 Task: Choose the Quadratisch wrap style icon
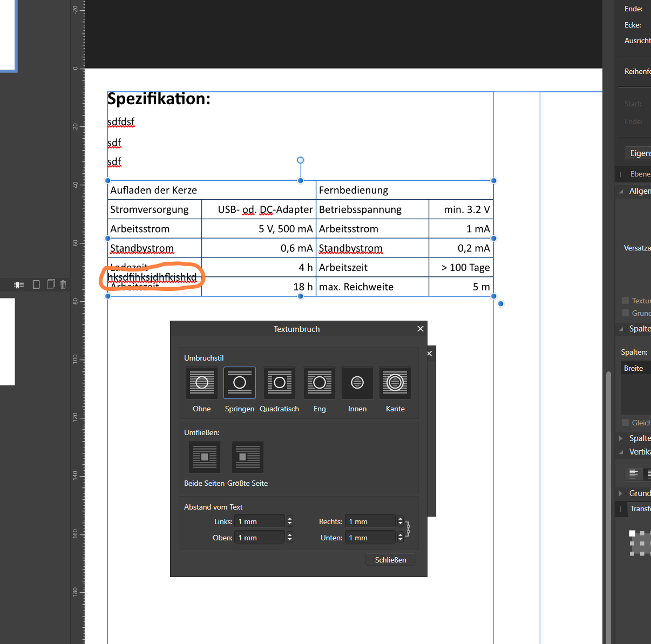[280, 383]
